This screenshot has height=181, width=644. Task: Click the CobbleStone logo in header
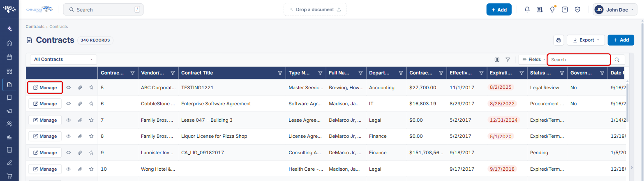point(39,9)
